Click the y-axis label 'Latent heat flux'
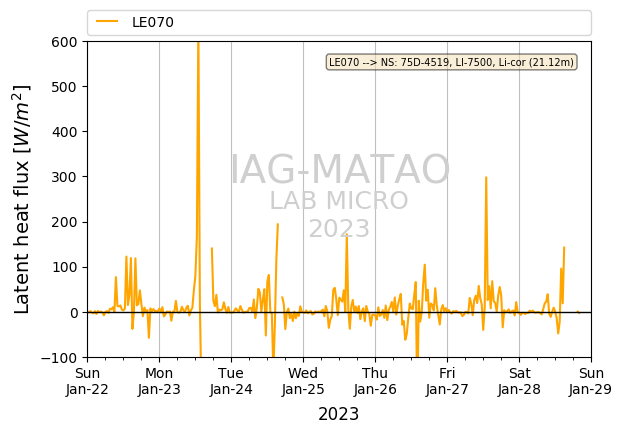This screenshot has height=434, width=623. [x=22, y=199]
